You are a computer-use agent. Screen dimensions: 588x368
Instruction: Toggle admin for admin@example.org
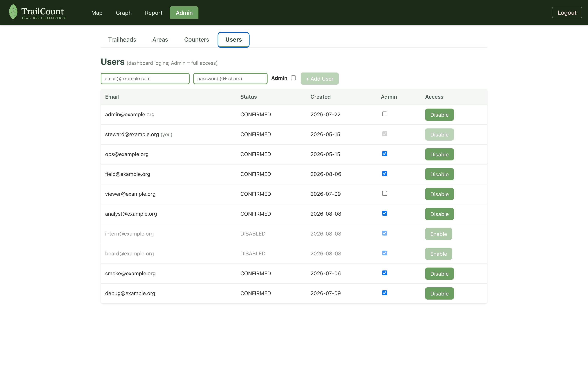pyautogui.click(x=384, y=114)
